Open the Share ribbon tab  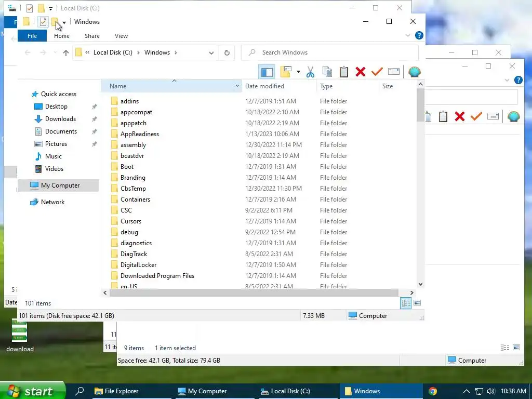pos(92,36)
